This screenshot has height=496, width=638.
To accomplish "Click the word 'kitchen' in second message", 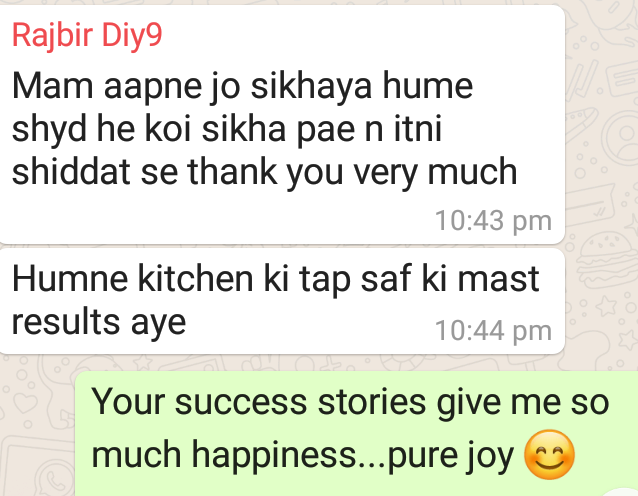I will [195, 279].
